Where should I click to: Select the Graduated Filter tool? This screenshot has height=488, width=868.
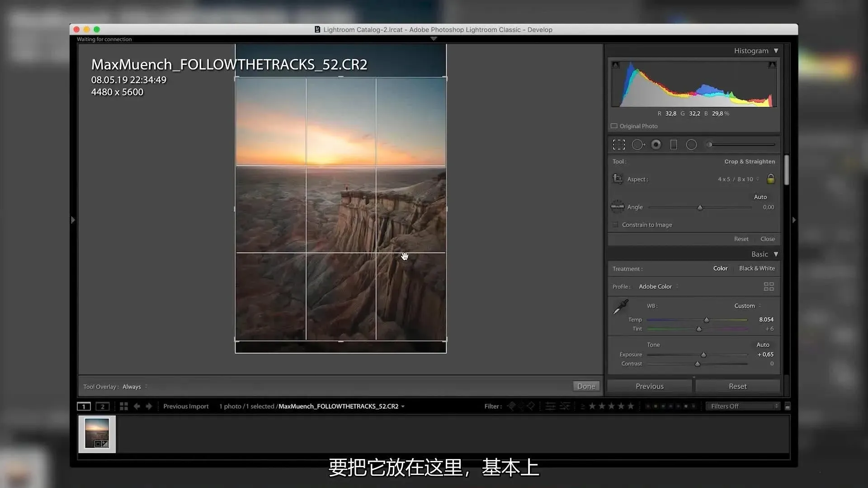tap(674, 145)
